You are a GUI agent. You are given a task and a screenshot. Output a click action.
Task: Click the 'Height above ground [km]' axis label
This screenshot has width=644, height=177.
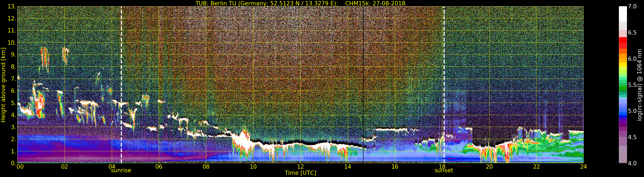[3, 84]
